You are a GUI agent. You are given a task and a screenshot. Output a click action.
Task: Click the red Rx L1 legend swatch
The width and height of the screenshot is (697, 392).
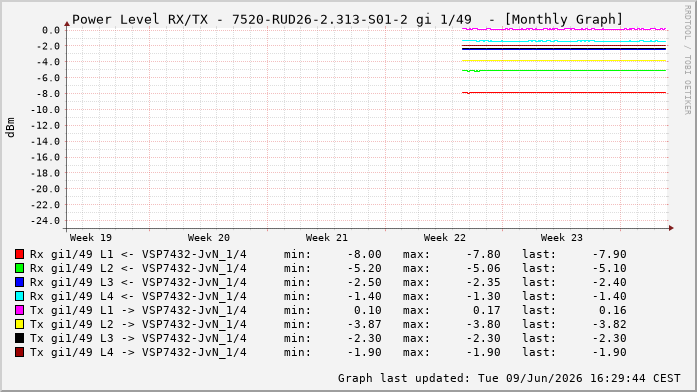[19, 254]
